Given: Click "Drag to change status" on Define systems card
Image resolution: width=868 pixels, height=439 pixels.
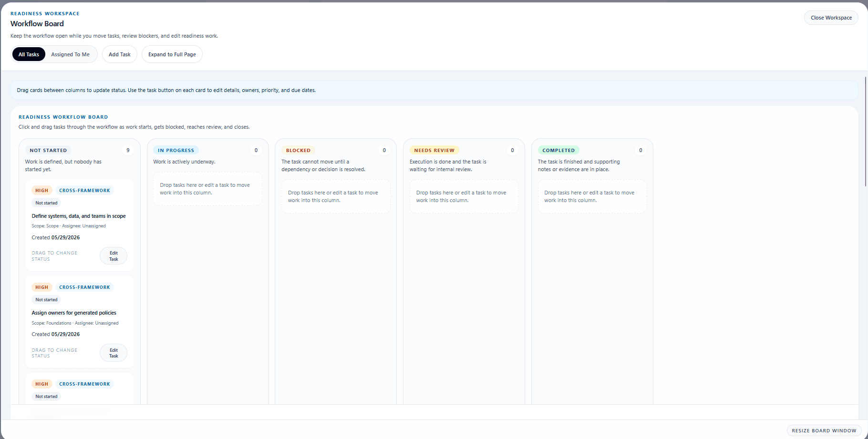Looking at the screenshot, I should coord(54,256).
